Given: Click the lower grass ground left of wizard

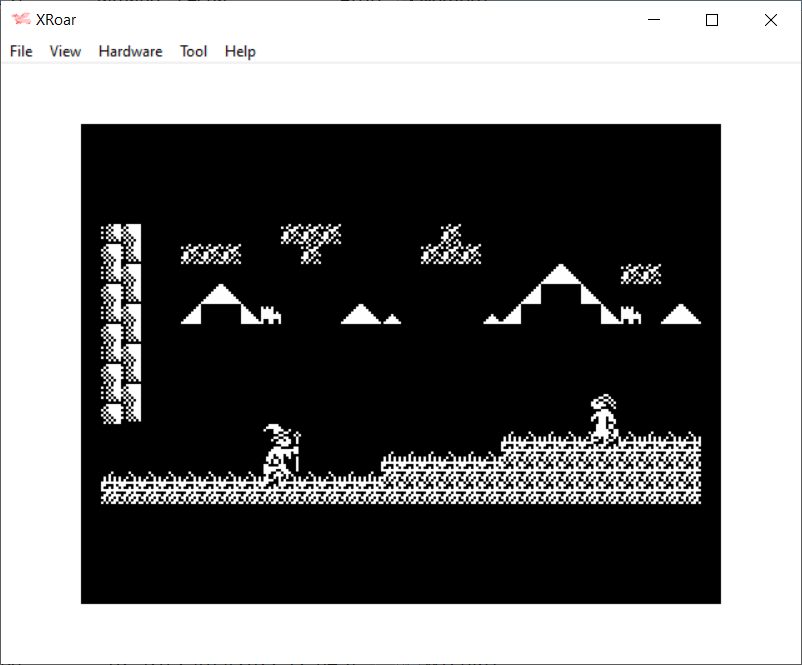Looking at the screenshot, I should click(x=180, y=488).
